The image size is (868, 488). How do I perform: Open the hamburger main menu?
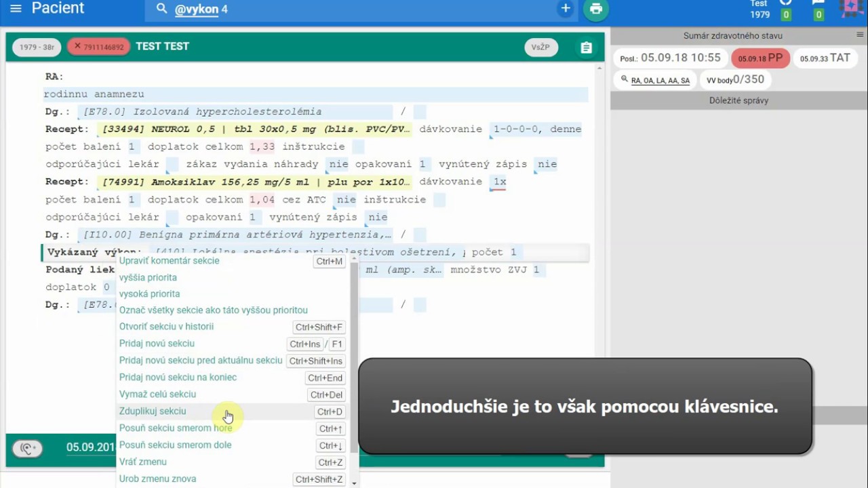[x=16, y=9]
